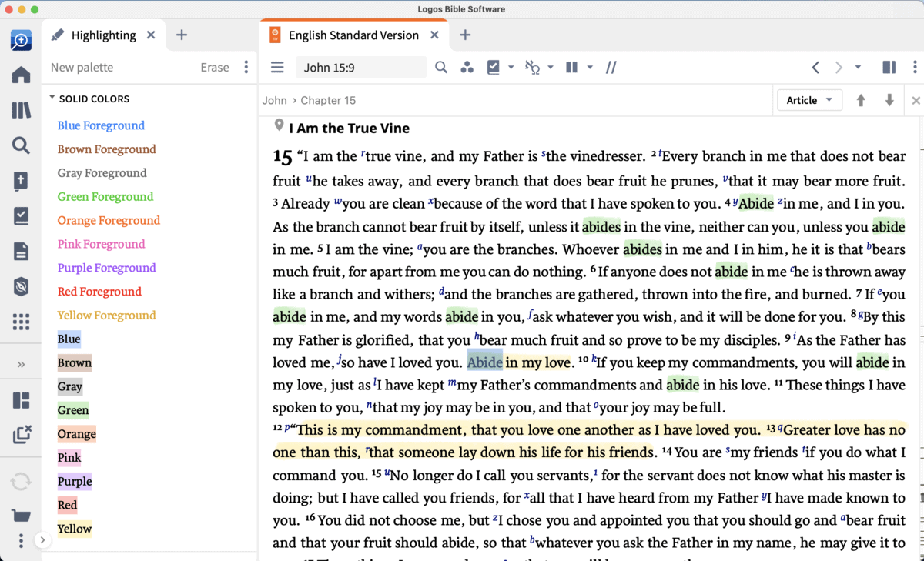Open the Library icon in the sidebar
The height and width of the screenshot is (561, 924).
(x=21, y=110)
